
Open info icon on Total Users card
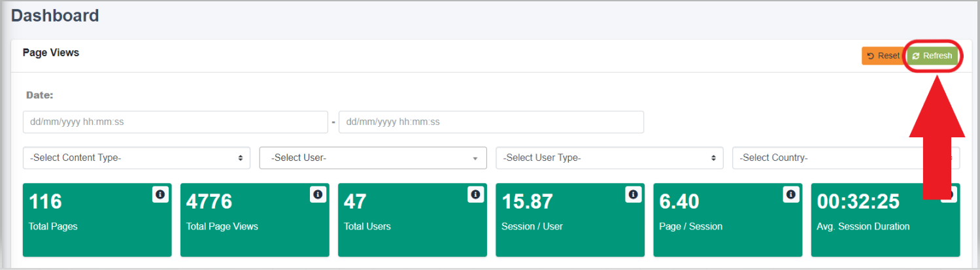pos(475,194)
